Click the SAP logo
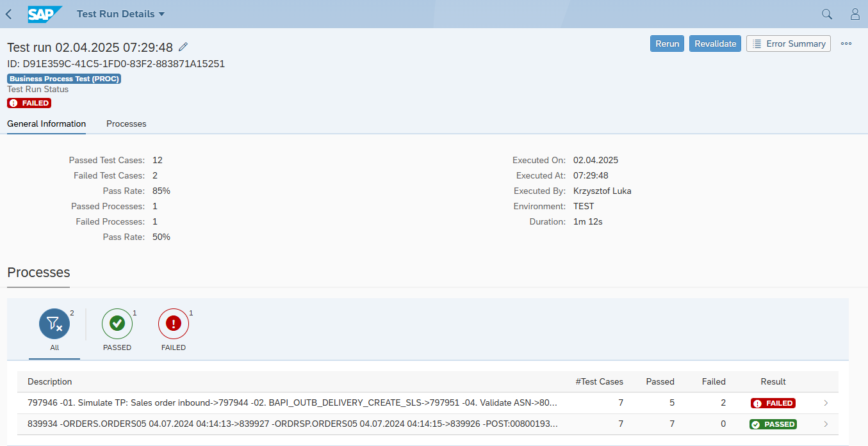The image size is (868, 446). pos(45,14)
